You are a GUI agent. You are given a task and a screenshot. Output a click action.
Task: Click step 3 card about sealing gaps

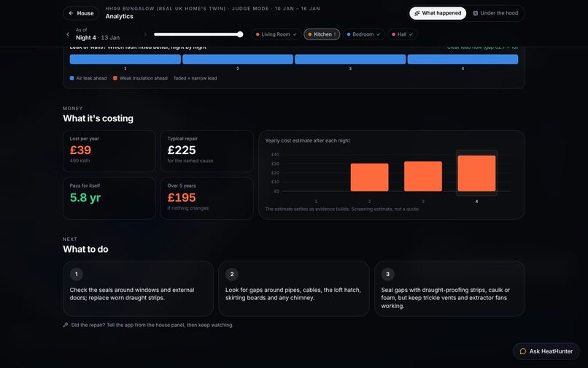449,288
